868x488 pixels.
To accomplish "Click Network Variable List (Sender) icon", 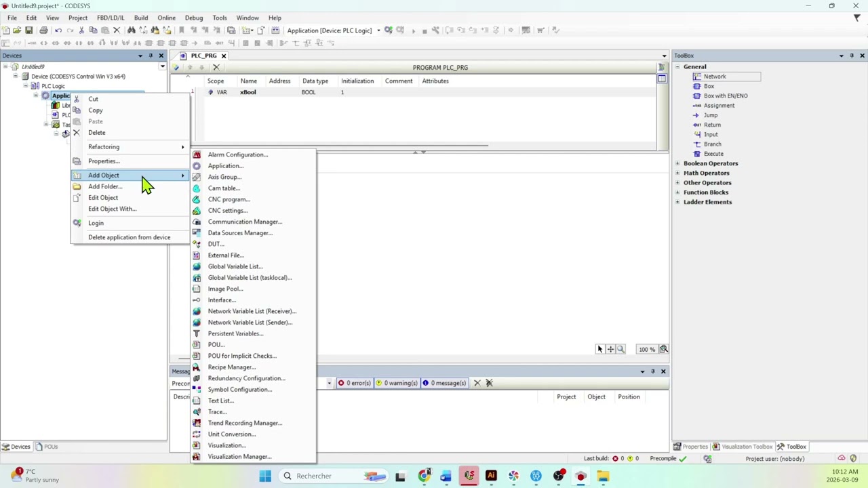I will click(197, 322).
